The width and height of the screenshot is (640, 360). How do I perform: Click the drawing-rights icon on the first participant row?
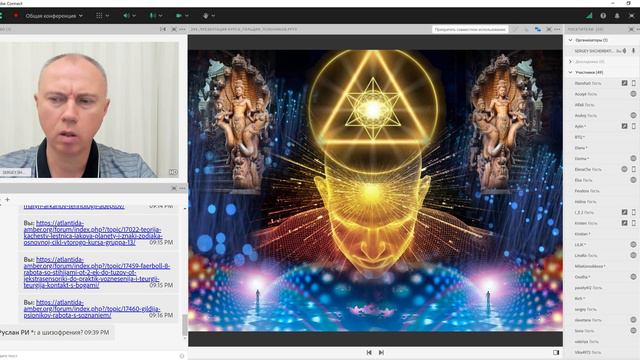pos(624,83)
